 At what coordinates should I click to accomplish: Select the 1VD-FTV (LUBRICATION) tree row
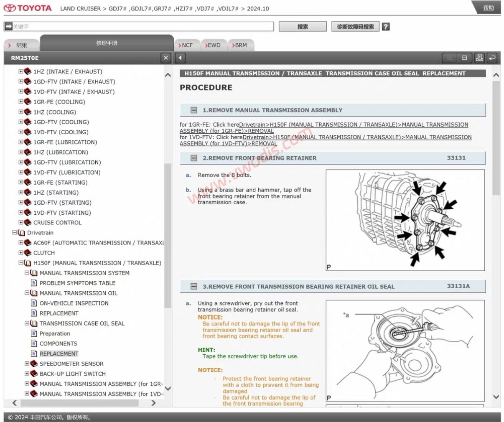pyautogui.click(x=67, y=172)
